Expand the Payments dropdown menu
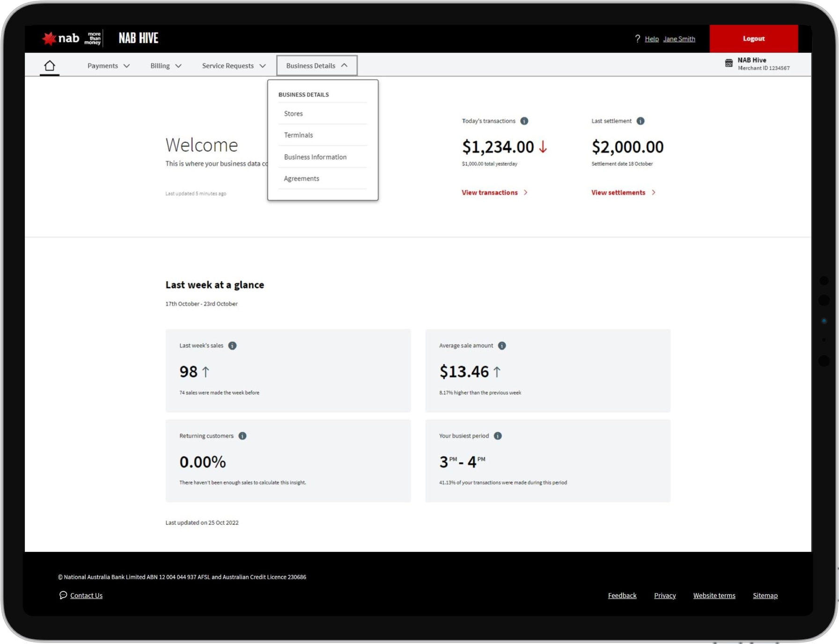 [x=108, y=66]
